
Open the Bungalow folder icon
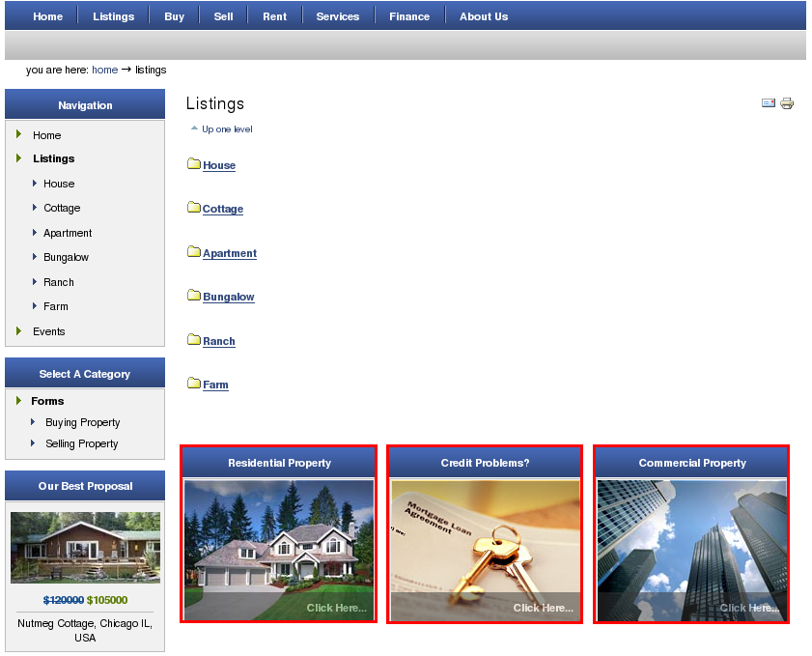click(x=194, y=296)
